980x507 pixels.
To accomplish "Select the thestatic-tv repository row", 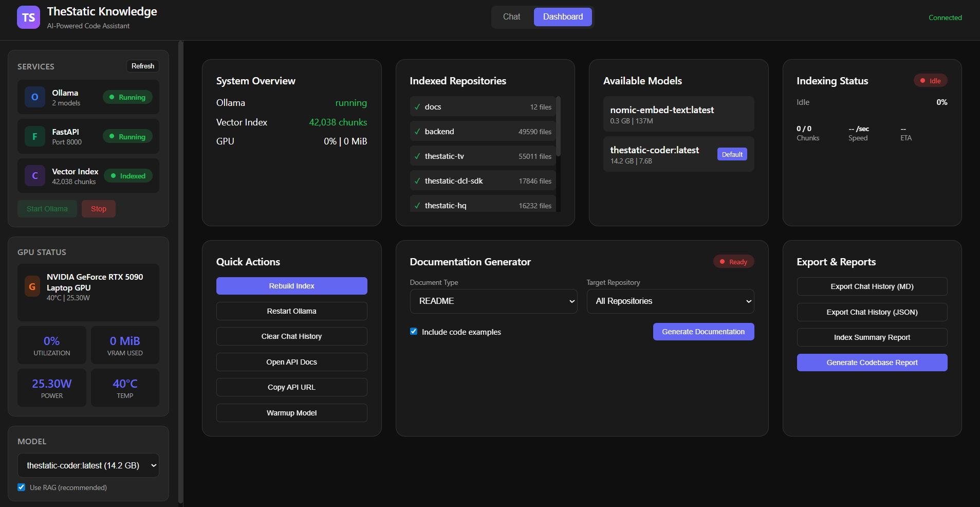I will pyautogui.click(x=483, y=156).
